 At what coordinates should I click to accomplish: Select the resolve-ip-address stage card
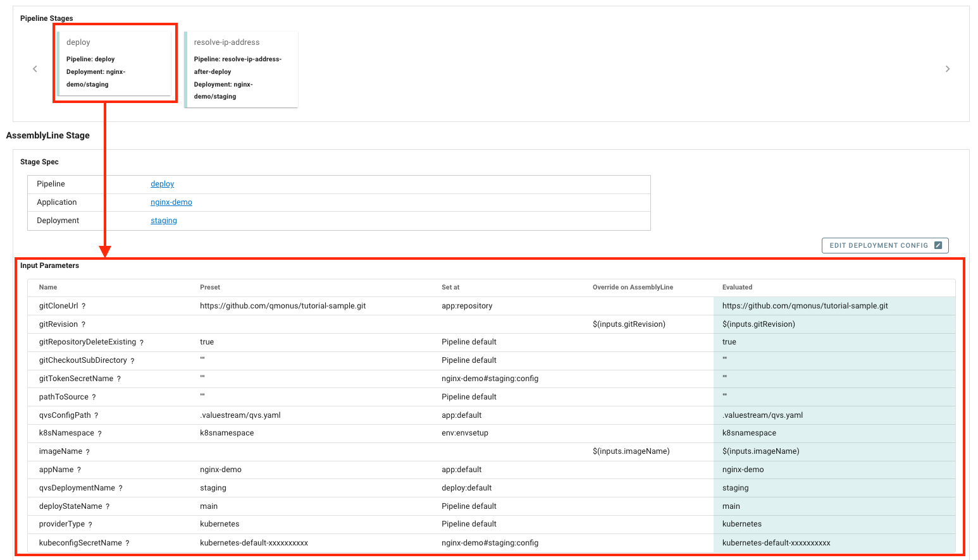[241, 70]
